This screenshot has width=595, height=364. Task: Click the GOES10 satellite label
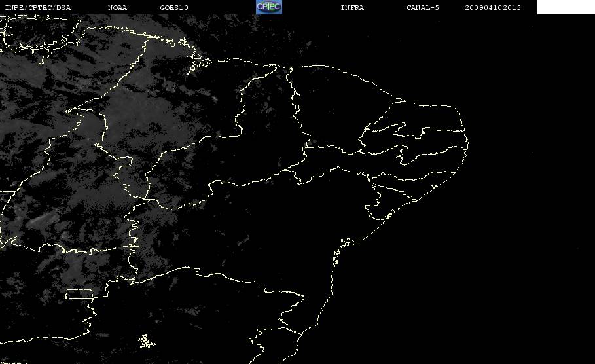tap(174, 7)
